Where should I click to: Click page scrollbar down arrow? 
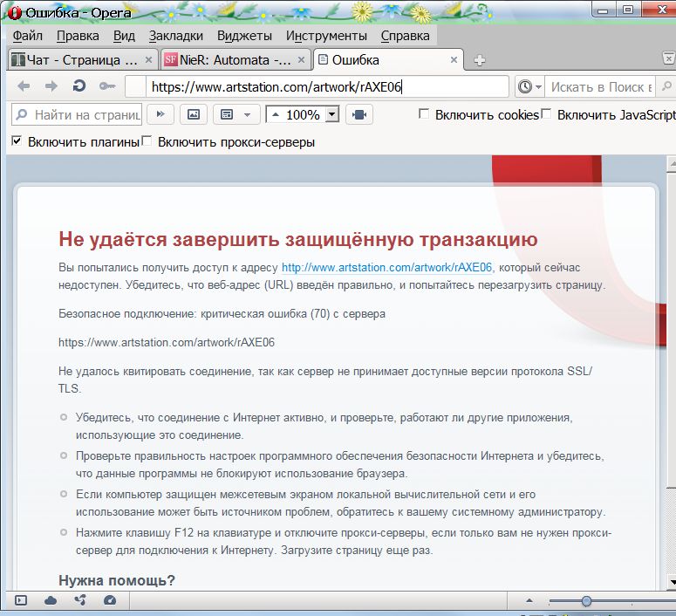click(672, 581)
